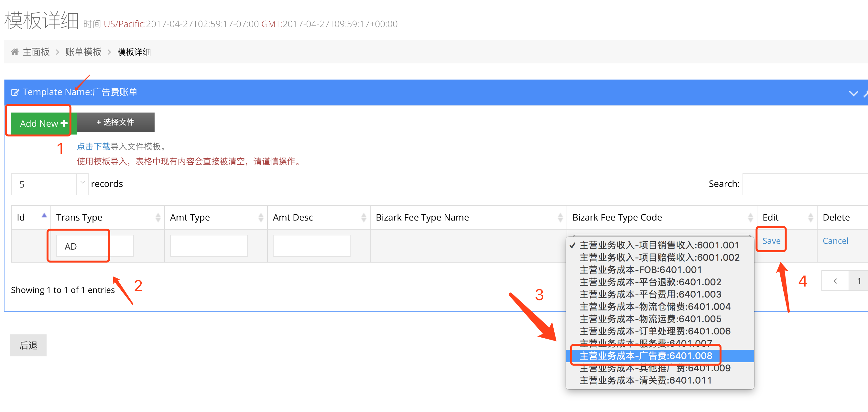Select option 主营业务成本-FOB:6401.001
Screen dimensions: 868x412
pyautogui.click(x=660, y=269)
